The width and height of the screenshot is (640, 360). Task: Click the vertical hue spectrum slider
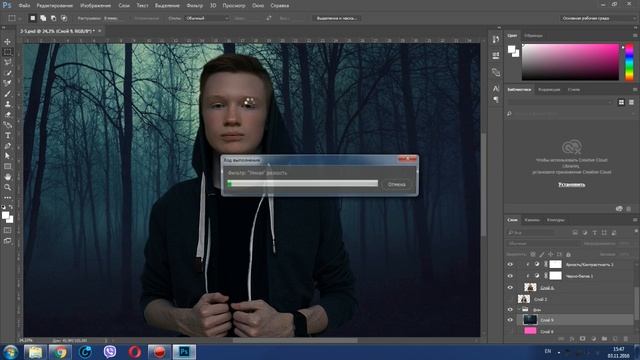pyautogui.click(x=629, y=62)
